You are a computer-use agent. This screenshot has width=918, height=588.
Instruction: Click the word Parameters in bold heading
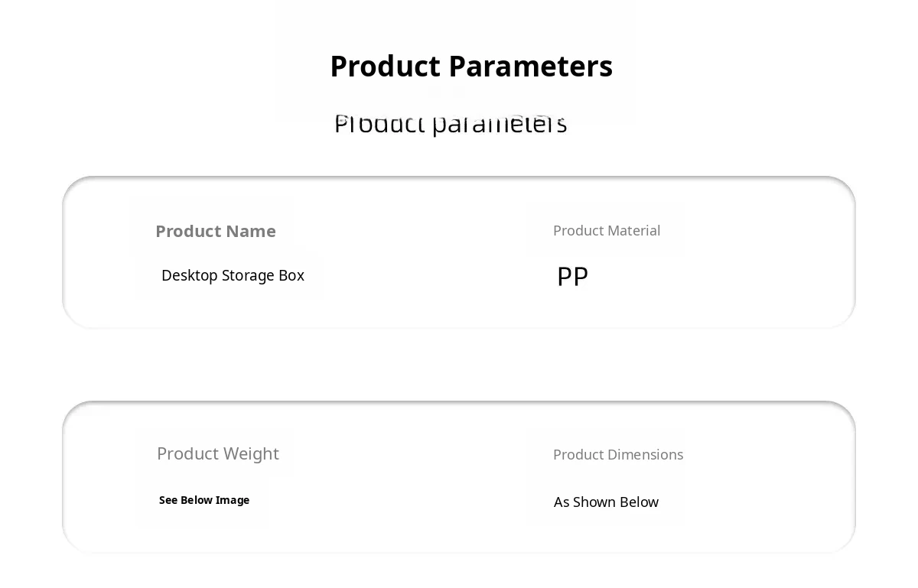pyautogui.click(x=530, y=67)
